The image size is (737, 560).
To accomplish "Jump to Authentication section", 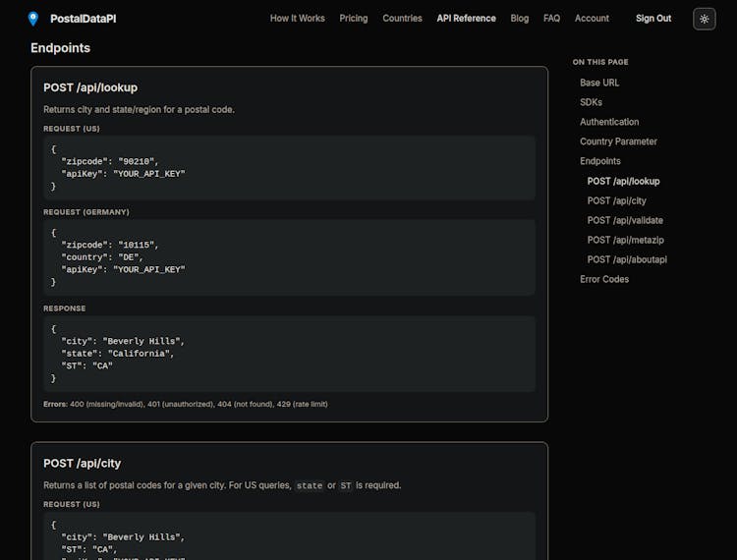I will point(609,122).
